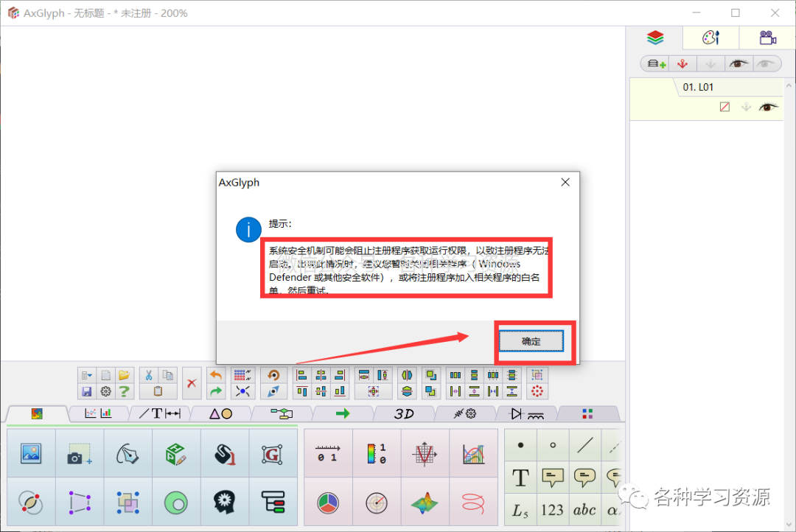Insert abc letter label
Screen dimensions: 796x532
click(584, 510)
